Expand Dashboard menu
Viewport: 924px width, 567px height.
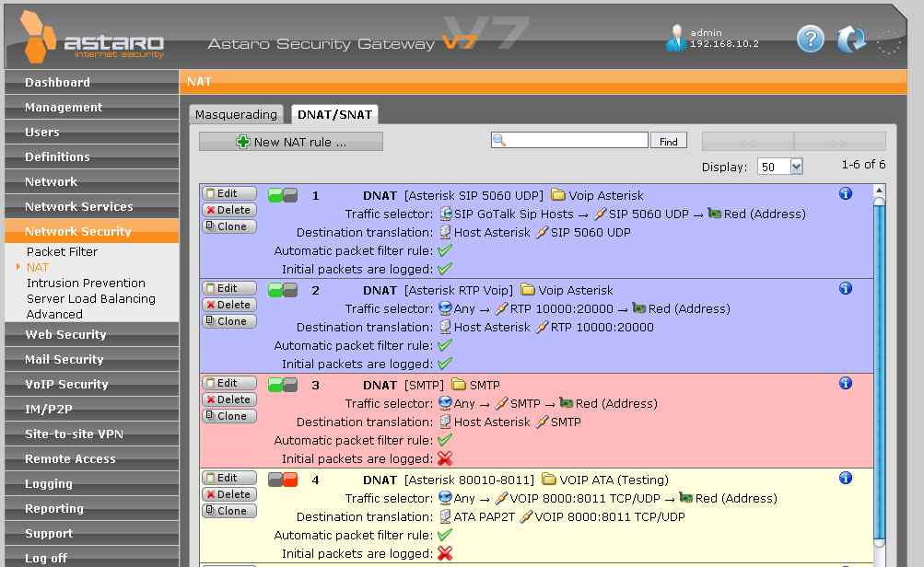(x=92, y=82)
